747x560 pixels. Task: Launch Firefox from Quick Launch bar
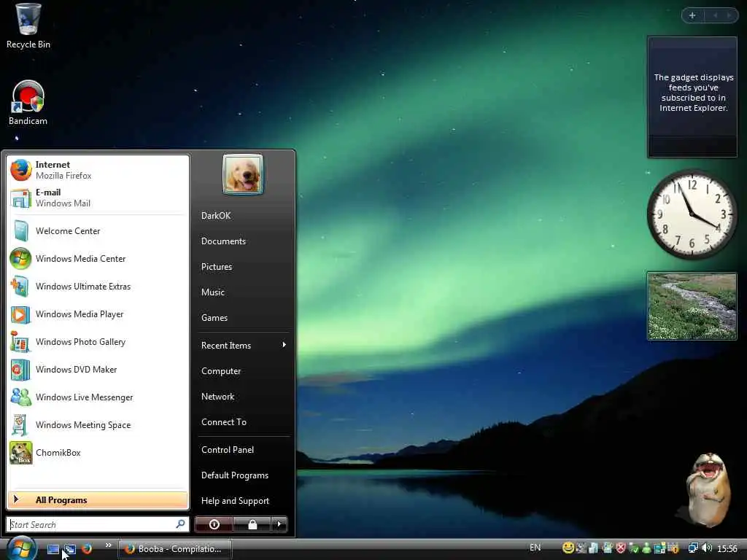pyautogui.click(x=87, y=549)
